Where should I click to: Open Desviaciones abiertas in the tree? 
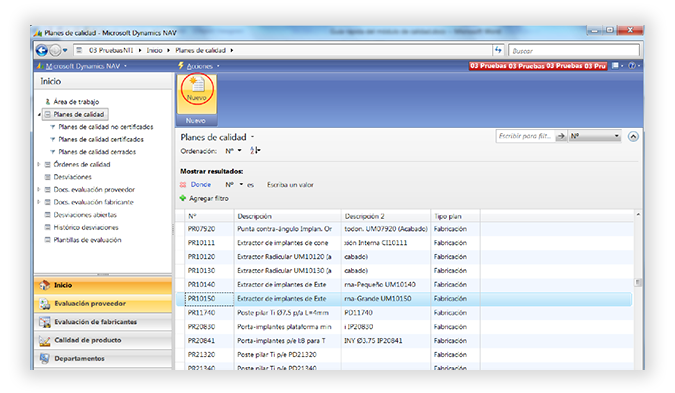tap(85, 215)
